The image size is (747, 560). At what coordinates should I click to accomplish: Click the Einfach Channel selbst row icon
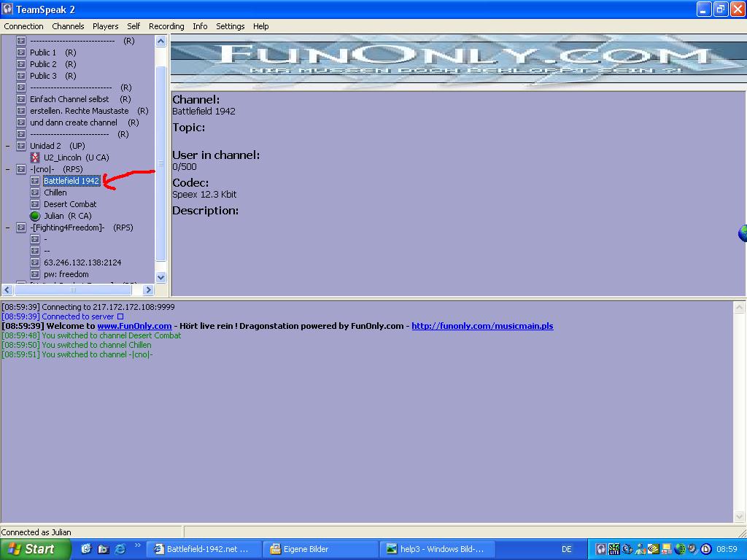coord(21,99)
